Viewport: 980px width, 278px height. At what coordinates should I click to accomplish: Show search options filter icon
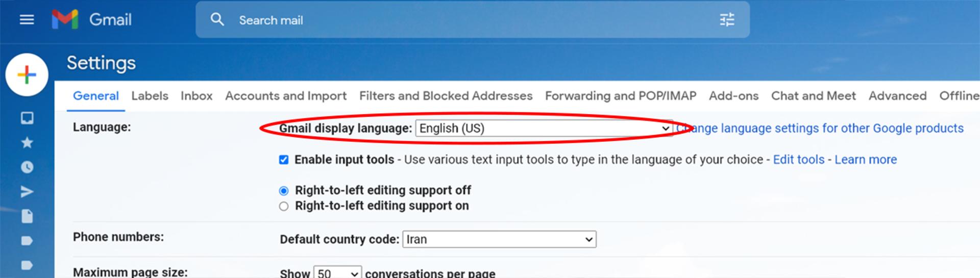tap(727, 20)
